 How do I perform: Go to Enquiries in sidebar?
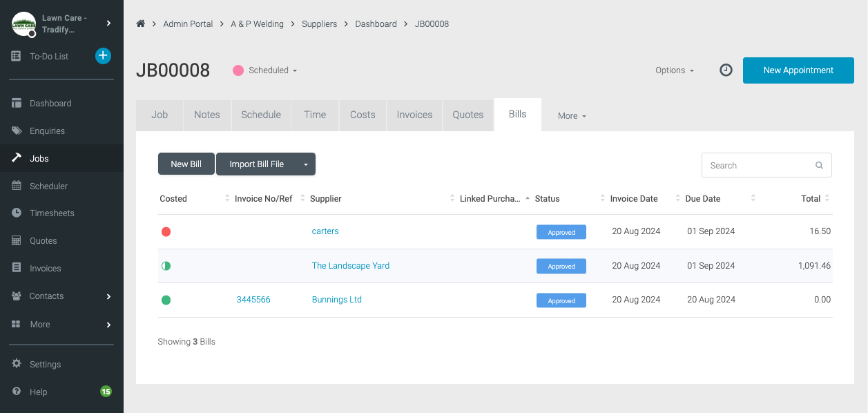(47, 131)
